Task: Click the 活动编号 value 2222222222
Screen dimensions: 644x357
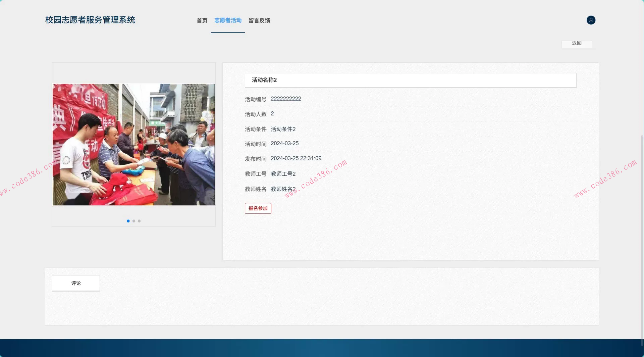Action: click(285, 99)
